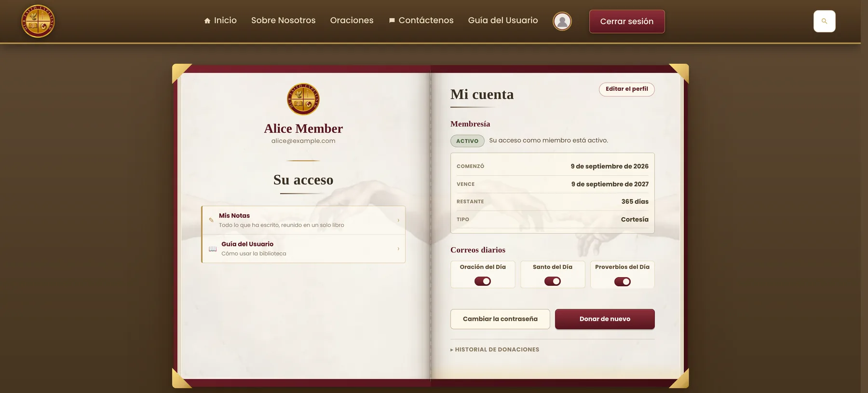This screenshot has height=393, width=868.
Task: Click the '9 de septiembre de 2026' start date
Action: [x=610, y=166]
